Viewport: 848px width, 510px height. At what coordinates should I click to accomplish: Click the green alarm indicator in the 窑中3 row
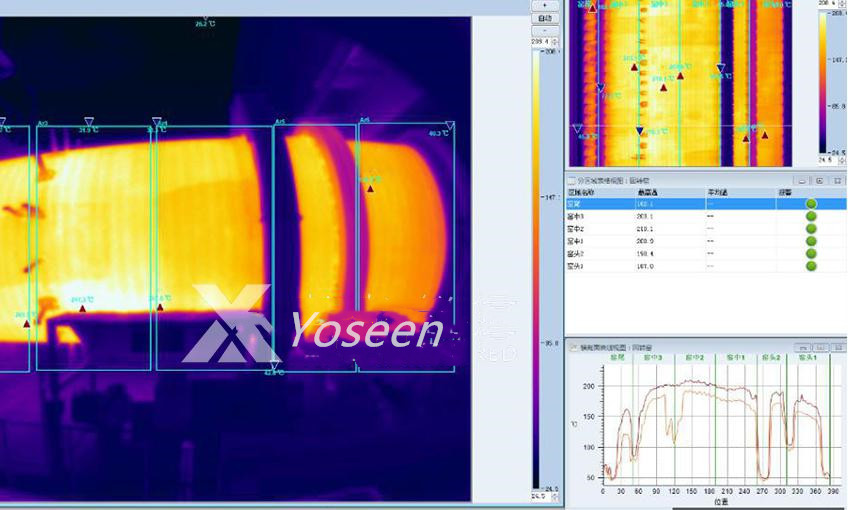811,216
